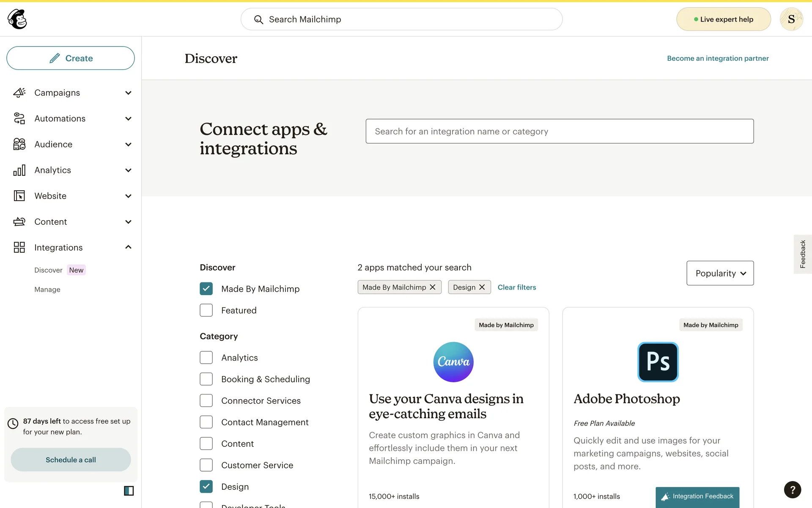Screen dimensions: 812x508
Task: Collapse the Integrations section chevron
Action: [128, 247]
